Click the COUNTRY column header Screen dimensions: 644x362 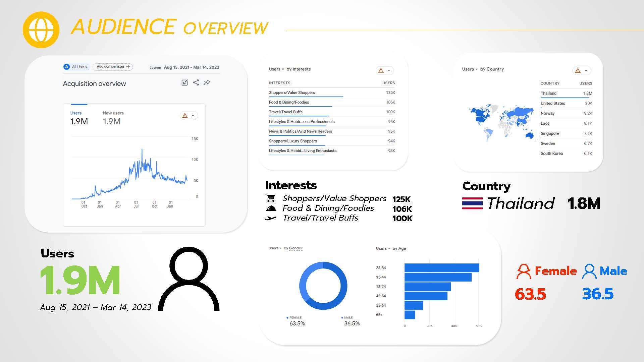coord(550,83)
